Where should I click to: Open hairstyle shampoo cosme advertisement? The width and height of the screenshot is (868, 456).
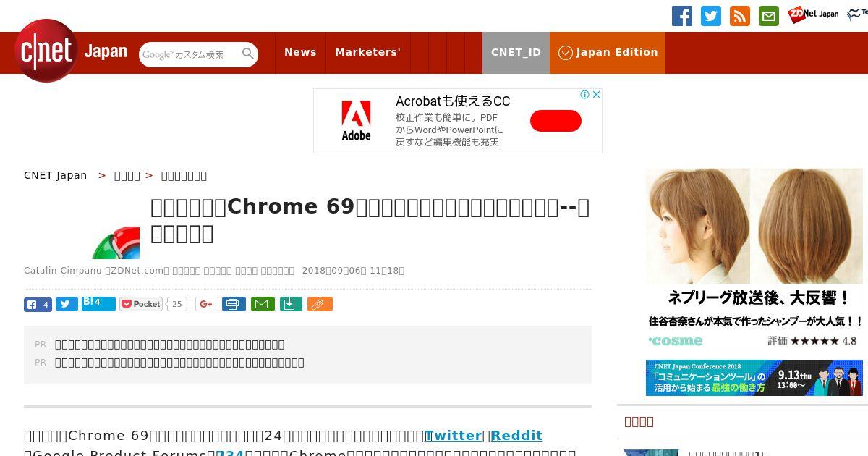pyautogui.click(x=754, y=259)
